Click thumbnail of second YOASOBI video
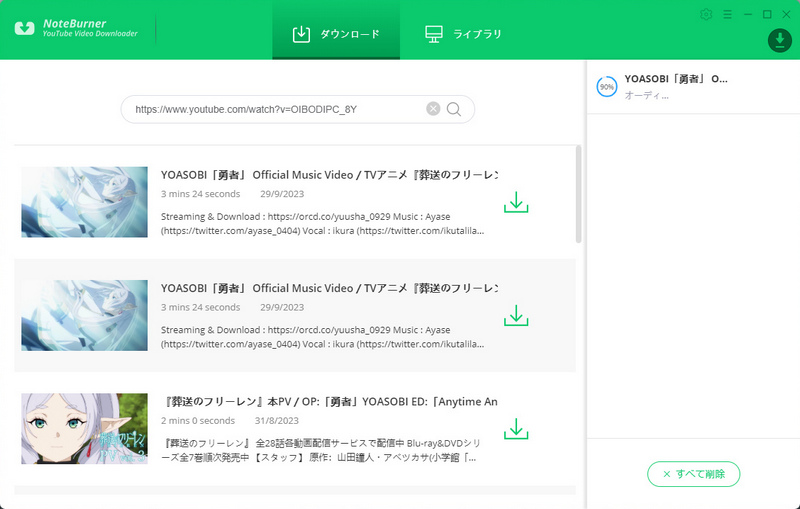800x509 pixels. tap(84, 315)
